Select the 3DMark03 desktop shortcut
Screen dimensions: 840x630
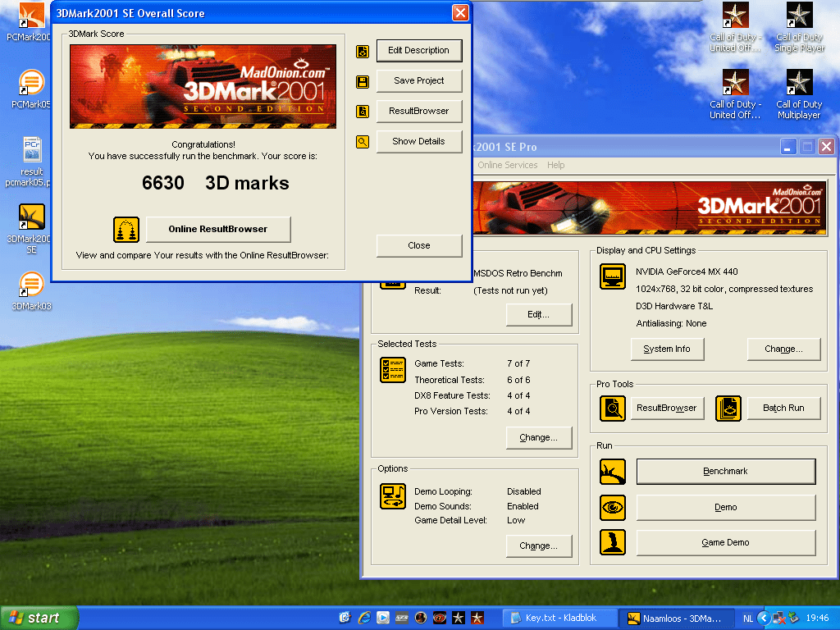31,291
